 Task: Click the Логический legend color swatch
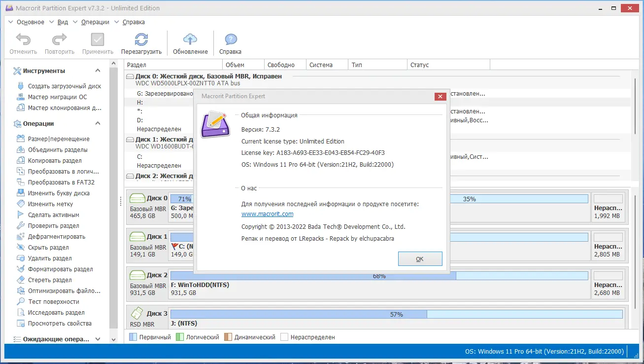pyautogui.click(x=180, y=337)
